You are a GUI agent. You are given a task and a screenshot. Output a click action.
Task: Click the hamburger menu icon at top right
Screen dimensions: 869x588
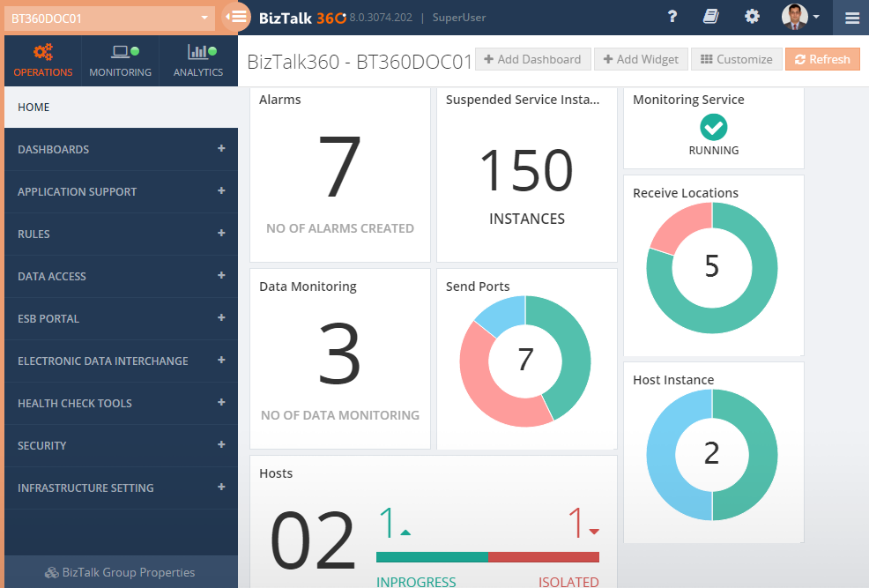click(851, 17)
